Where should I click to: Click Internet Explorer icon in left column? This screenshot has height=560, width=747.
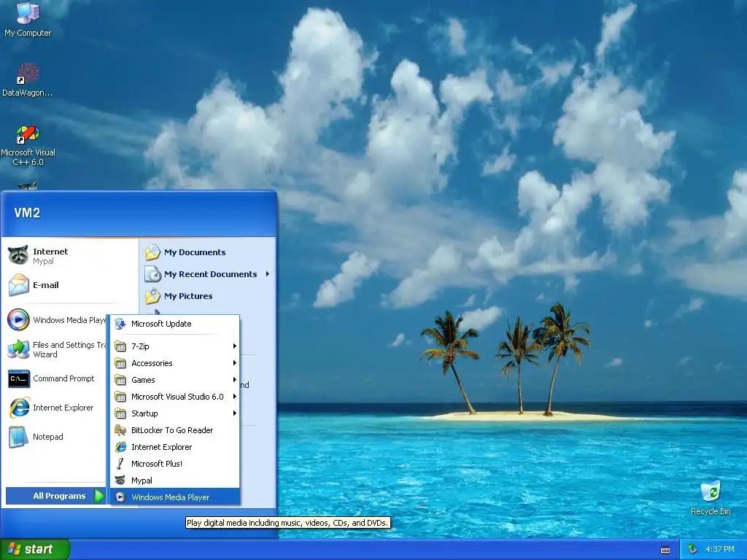19,408
